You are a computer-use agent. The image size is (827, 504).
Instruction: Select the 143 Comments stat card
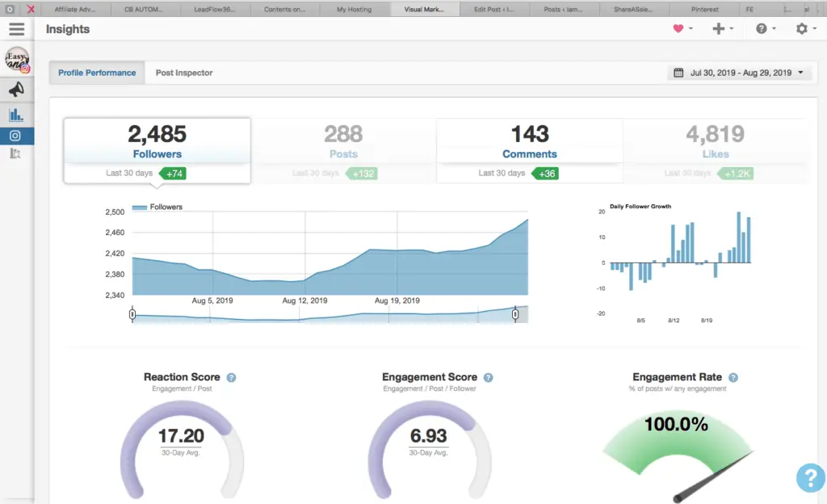point(530,151)
